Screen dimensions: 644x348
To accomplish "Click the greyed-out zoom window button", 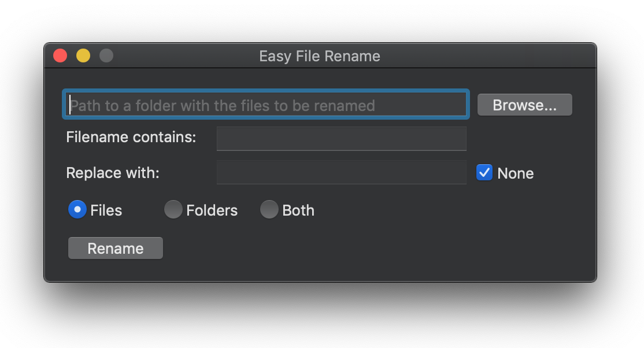I will click(106, 55).
